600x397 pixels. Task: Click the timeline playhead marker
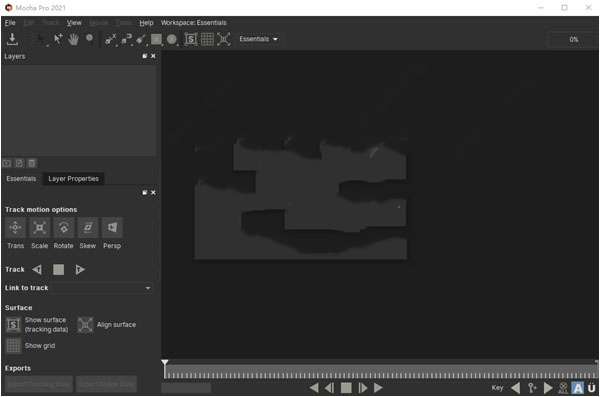[165, 362]
